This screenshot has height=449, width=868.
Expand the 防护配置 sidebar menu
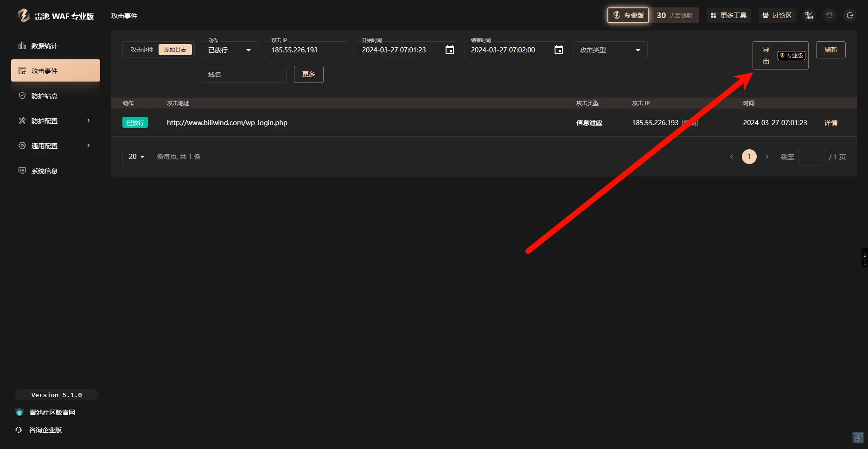tap(55, 121)
